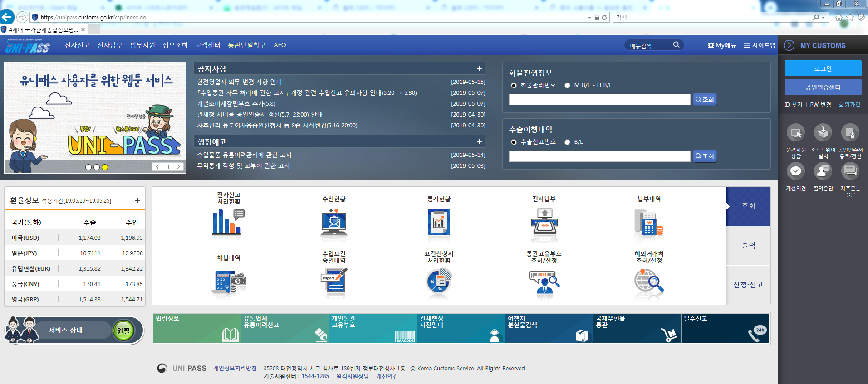Click 자주묻는 질문 icon
Screen dimensions: 868x384
[850, 171]
